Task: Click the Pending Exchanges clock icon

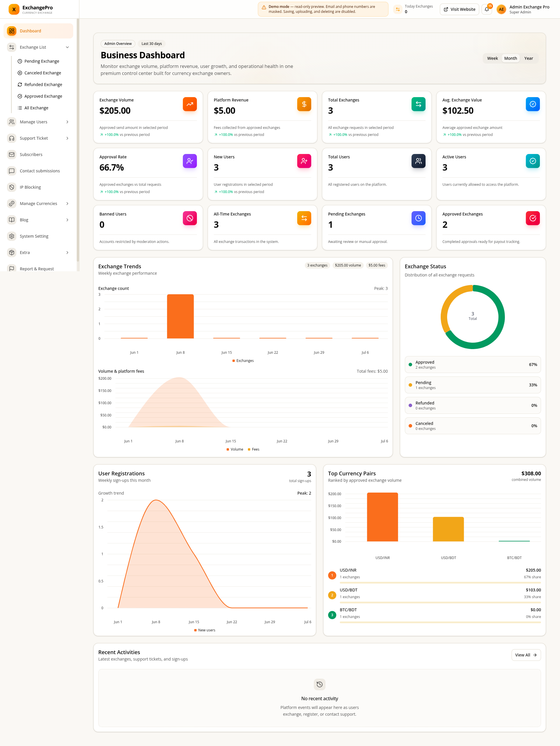Action: point(418,218)
